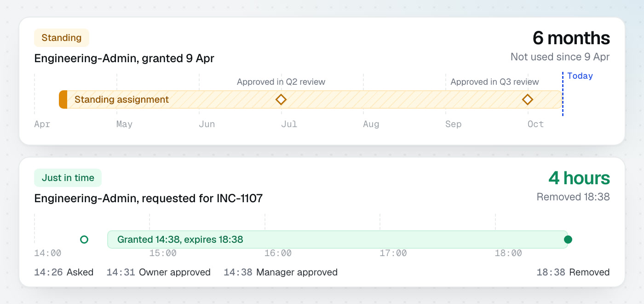Click 'Approved in Q2 review' label

281,82
